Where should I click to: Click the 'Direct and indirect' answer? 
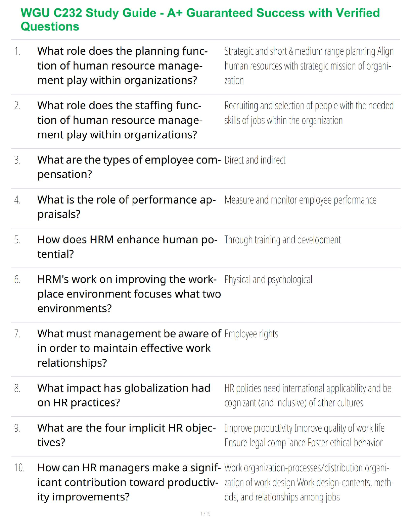point(255,160)
